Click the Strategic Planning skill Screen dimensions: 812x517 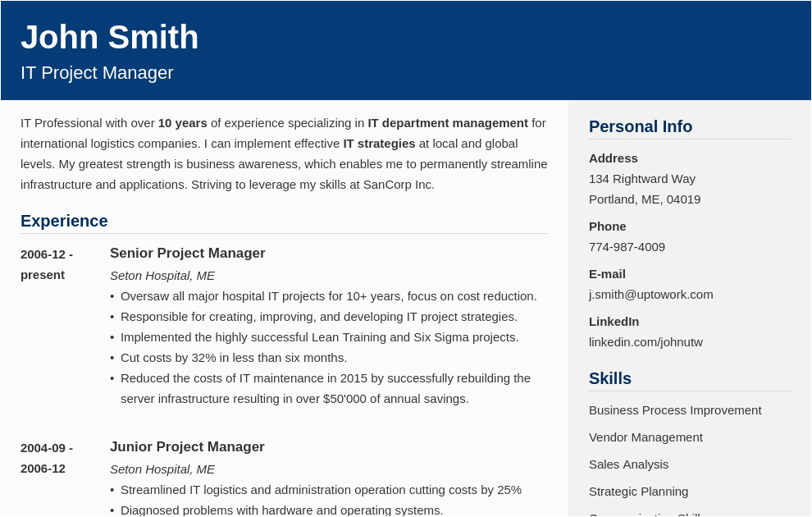coord(638,491)
